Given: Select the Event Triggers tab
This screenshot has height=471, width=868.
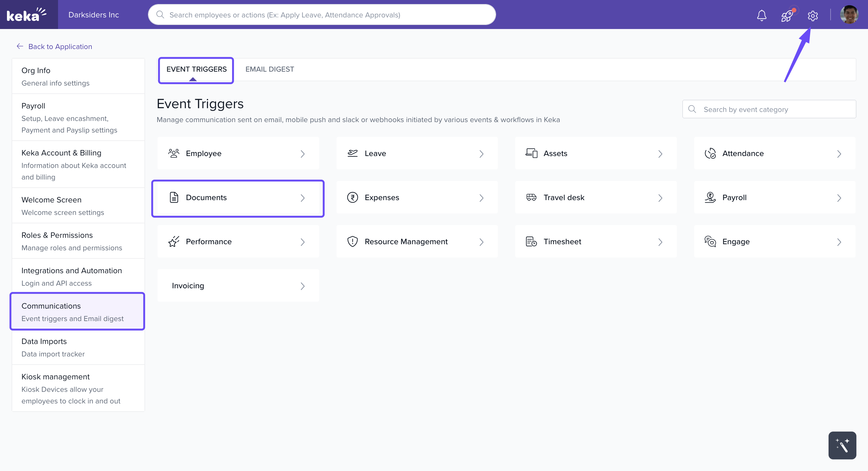Looking at the screenshot, I should pyautogui.click(x=196, y=69).
